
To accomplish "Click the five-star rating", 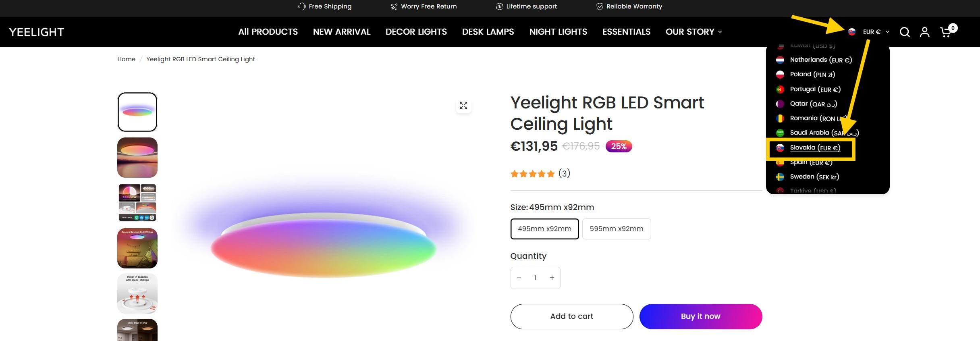I will tap(532, 174).
